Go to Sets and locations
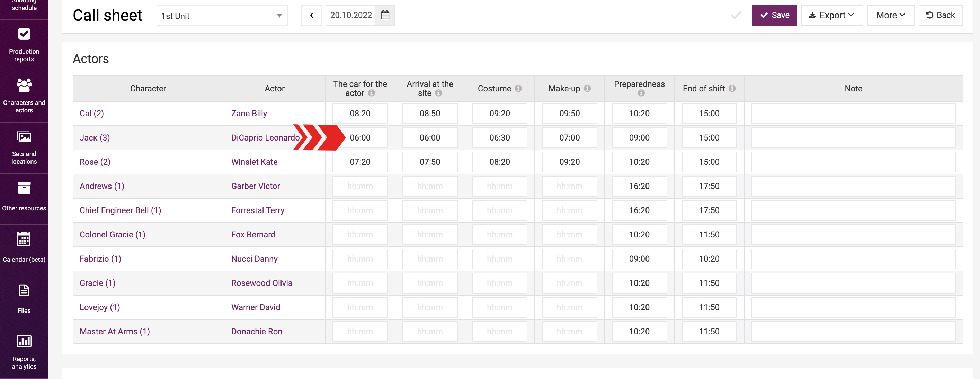The width and height of the screenshot is (980, 379). point(24,148)
